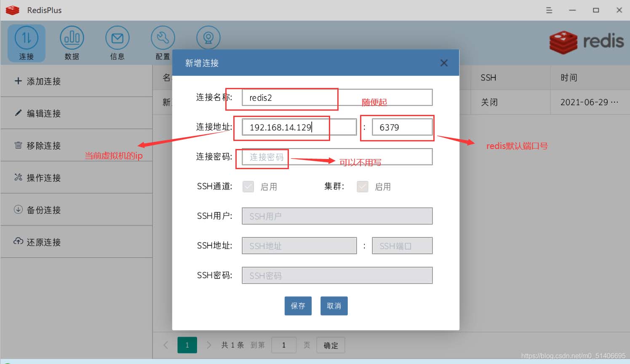The width and height of the screenshot is (630, 364).
Task: Go to next page with right chevron
Action: point(209,345)
